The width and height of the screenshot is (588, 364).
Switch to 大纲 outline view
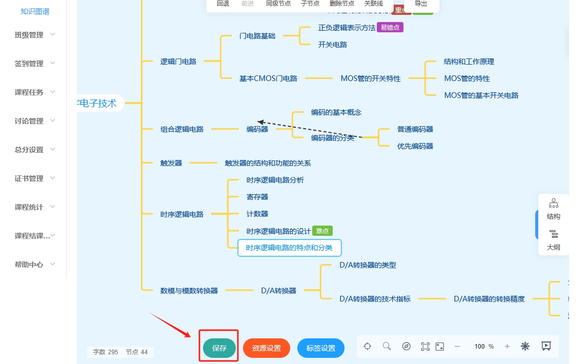coord(554,240)
